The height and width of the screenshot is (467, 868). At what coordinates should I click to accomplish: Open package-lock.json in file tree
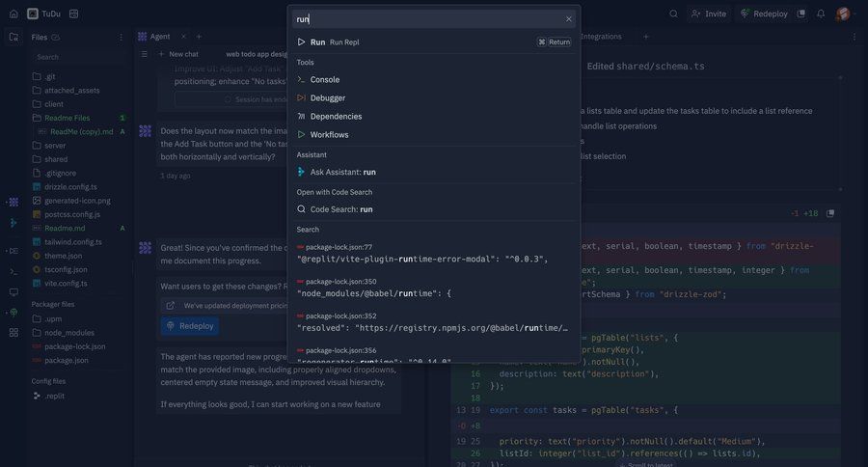pos(77,346)
